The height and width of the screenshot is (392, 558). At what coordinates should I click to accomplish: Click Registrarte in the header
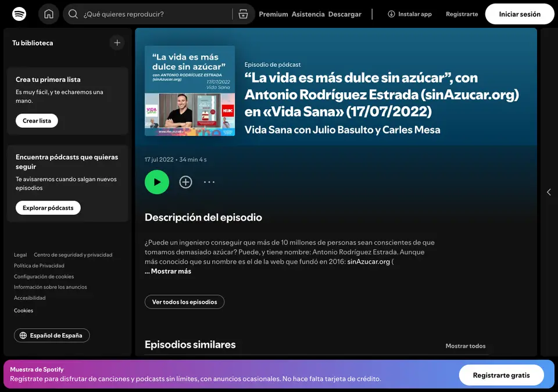[x=462, y=15]
